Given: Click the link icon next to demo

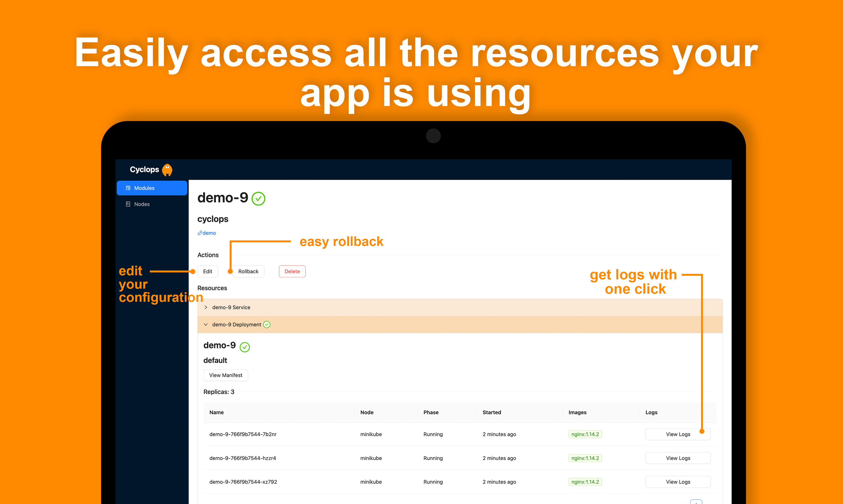Looking at the screenshot, I should pos(200,233).
